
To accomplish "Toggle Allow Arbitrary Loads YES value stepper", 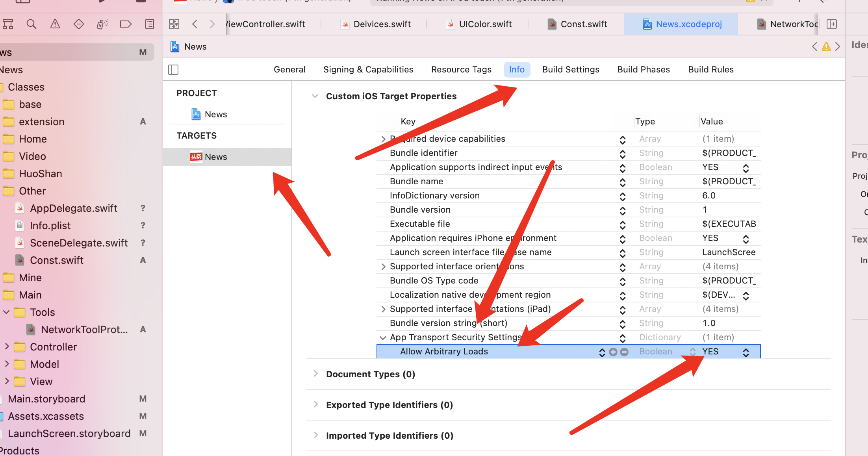I will click(x=746, y=352).
